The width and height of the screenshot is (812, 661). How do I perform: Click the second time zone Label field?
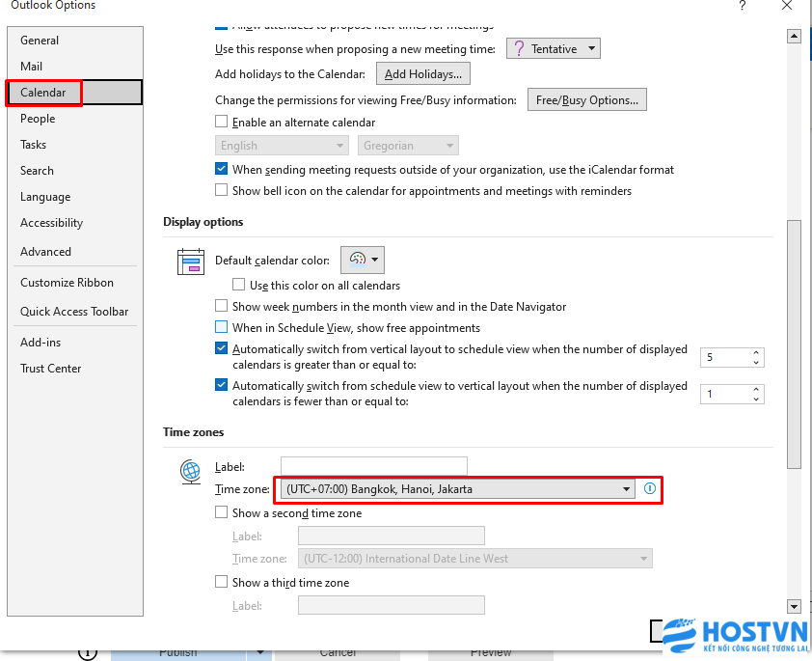pos(391,536)
